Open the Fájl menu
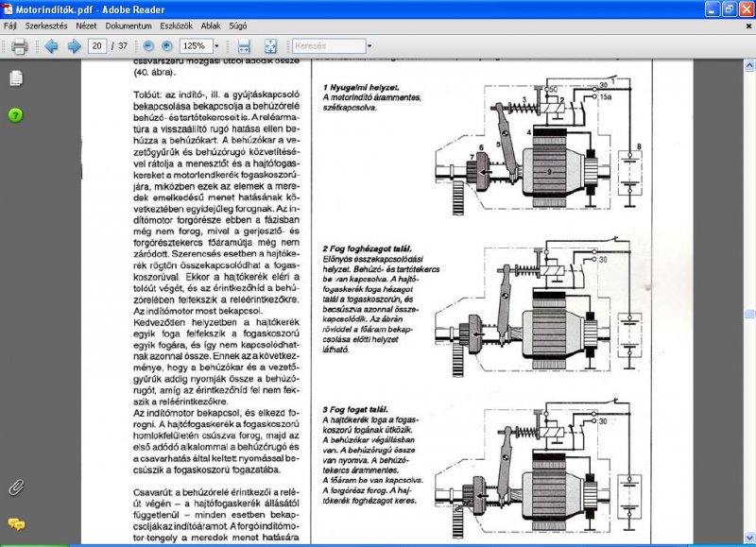756x547 pixels. [9, 26]
